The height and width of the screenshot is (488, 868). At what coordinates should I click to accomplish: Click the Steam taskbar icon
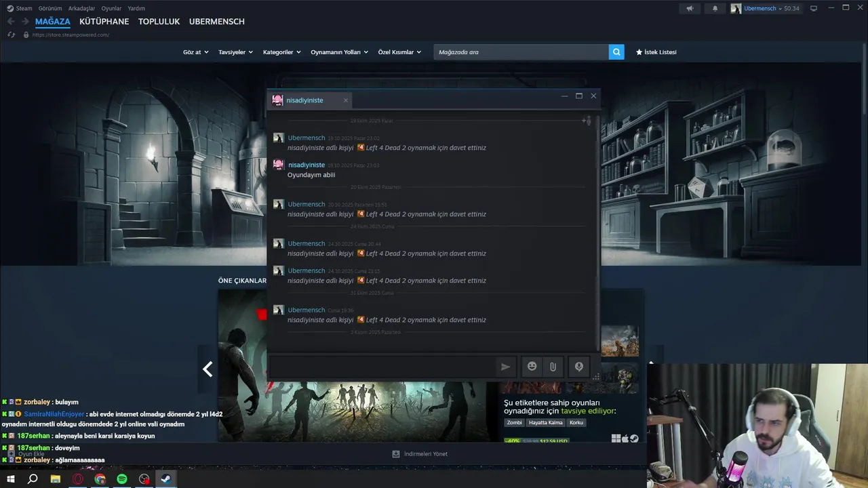(x=165, y=479)
